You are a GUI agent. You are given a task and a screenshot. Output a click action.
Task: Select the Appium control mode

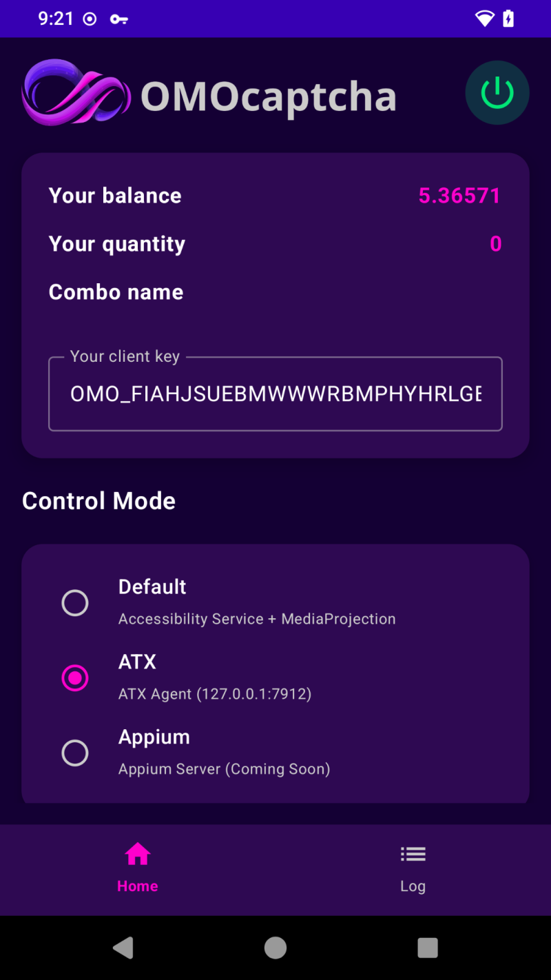75,753
